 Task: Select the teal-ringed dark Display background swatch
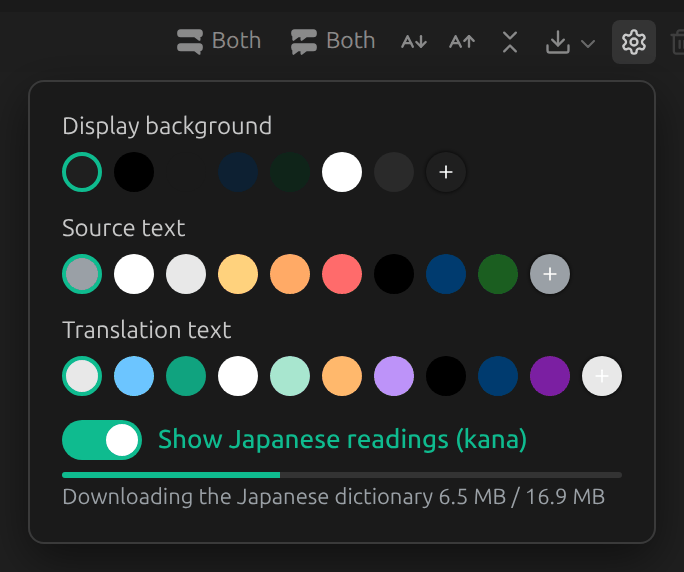pos(82,172)
